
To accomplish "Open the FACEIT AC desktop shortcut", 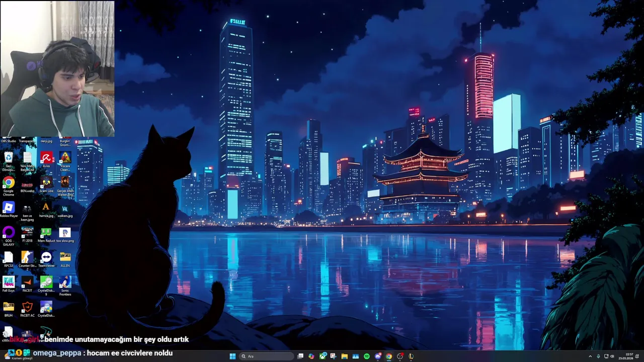I will (27, 309).
